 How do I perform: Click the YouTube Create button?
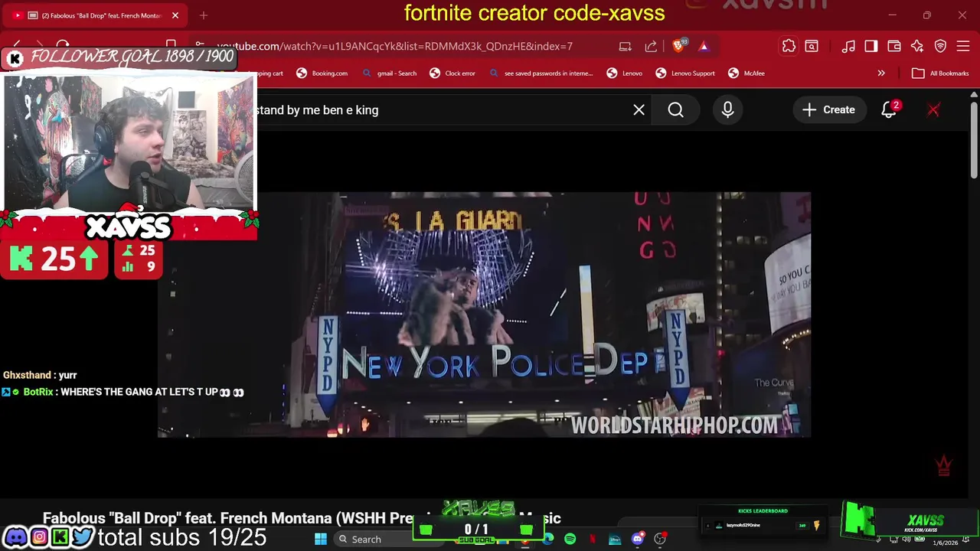(828, 109)
